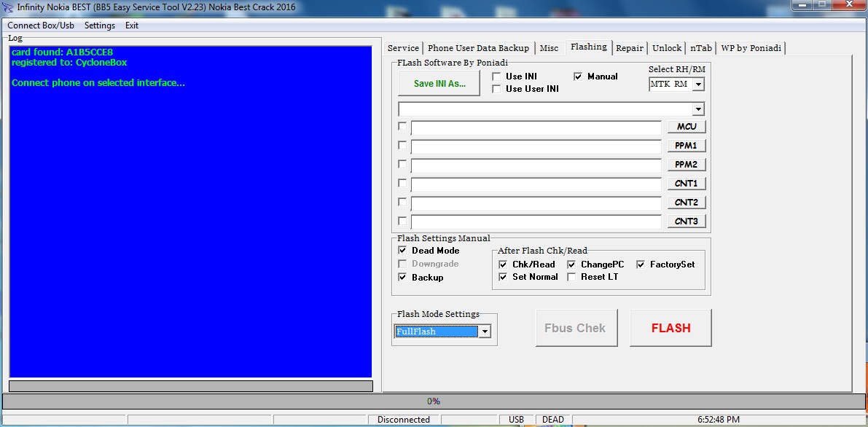Click the CNT2 file button
868x427 pixels.
[687, 202]
